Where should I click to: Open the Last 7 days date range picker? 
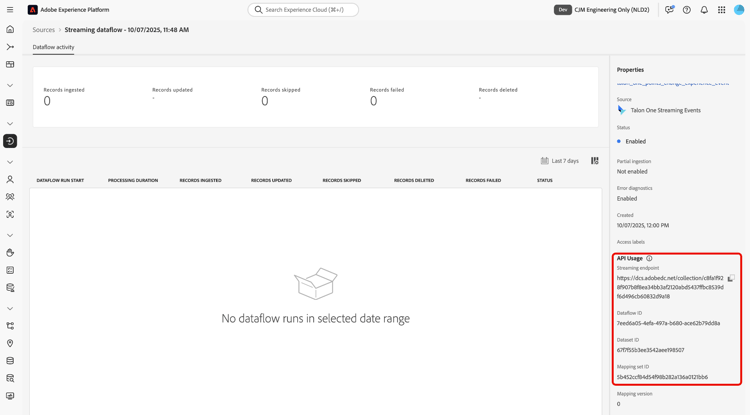click(560, 161)
